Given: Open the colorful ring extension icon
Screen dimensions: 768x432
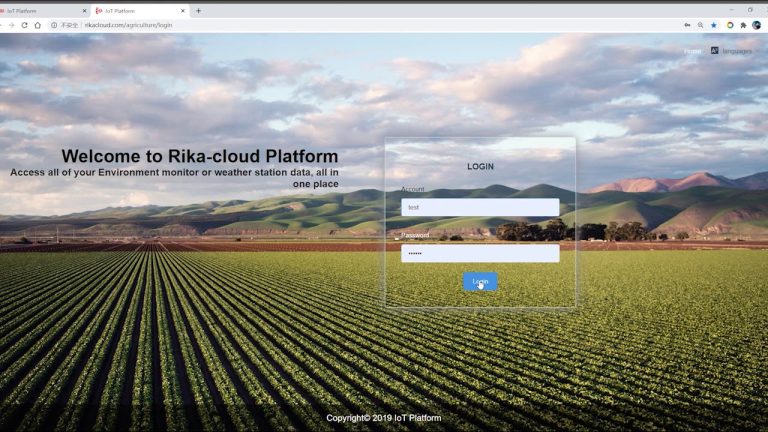Looking at the screenshot, I should 730,25.
